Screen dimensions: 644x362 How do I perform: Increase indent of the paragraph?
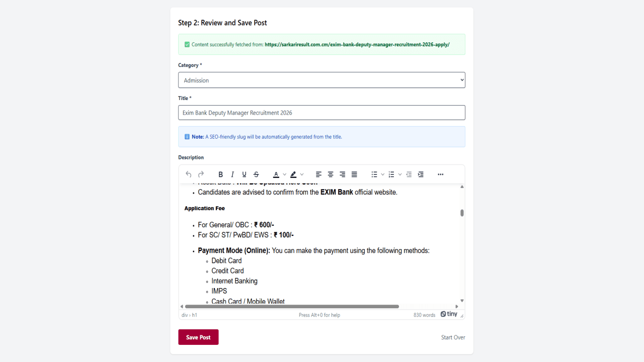(421, 174)
